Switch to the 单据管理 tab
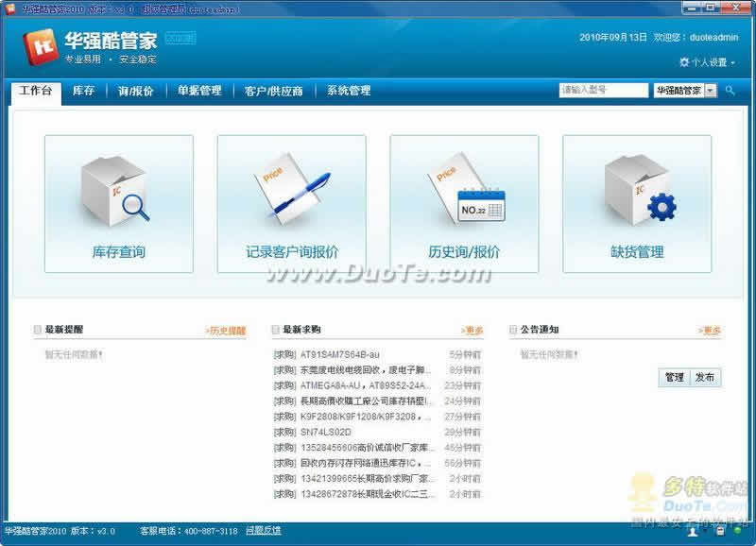This screenshot has height=546, width=756. (x=199, y=91)
